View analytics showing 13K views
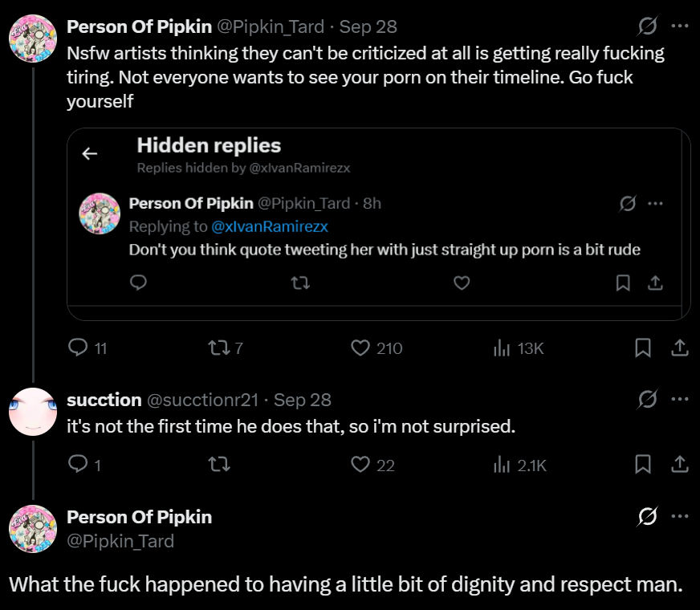 click(502, 348)
